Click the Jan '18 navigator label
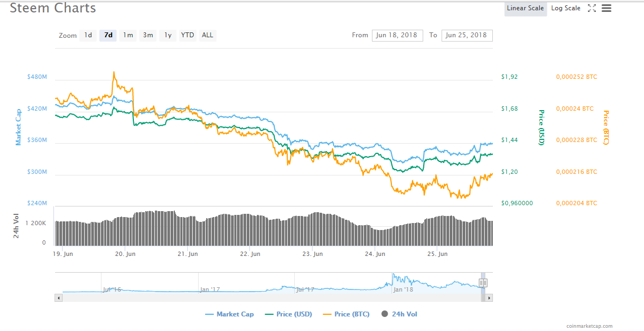Viewport: 644px width, 331px height. 403,289
